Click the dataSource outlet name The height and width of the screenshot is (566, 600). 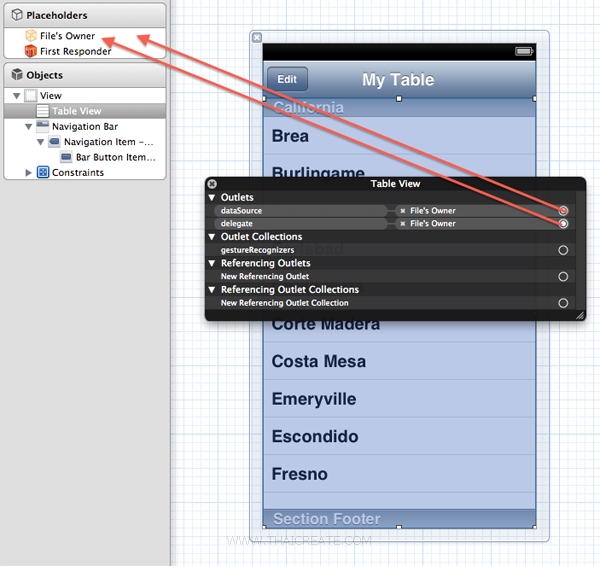coord(241,211)
